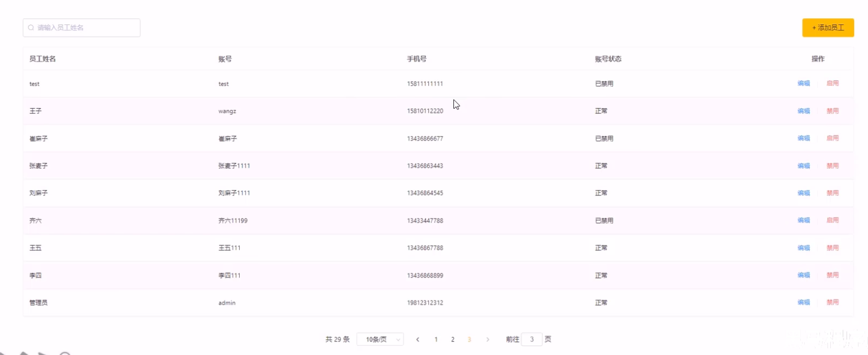
Task: Disable the 王五 account
Action: coord(832,248)
